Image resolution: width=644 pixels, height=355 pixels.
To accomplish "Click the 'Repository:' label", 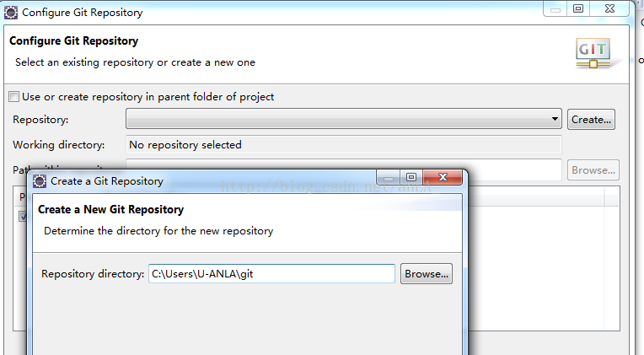I will tap(40, 120).
